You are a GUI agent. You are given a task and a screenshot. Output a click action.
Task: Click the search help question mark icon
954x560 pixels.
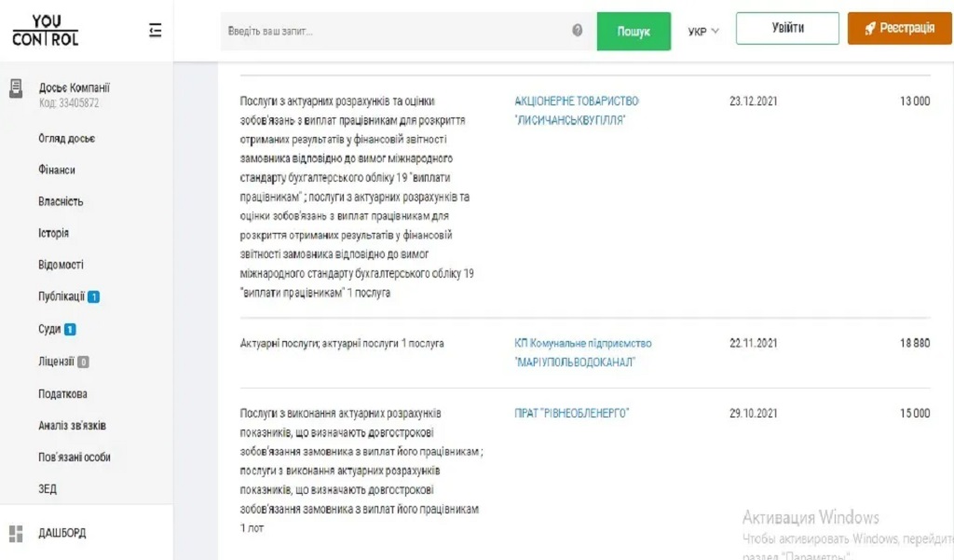tap(578, 31)
